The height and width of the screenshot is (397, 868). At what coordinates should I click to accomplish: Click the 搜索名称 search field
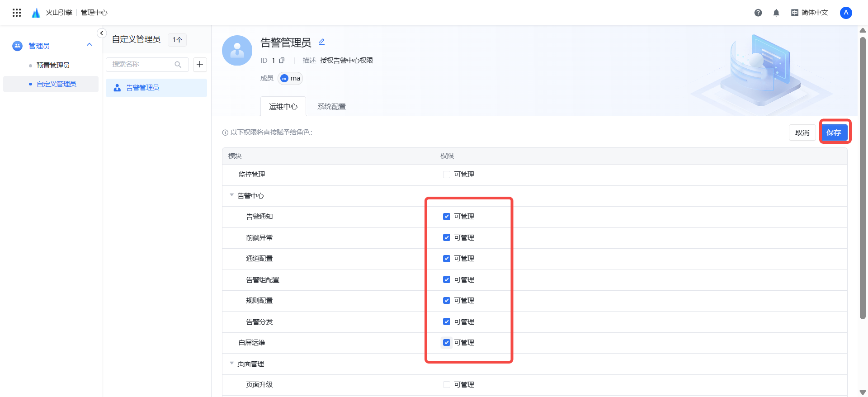coord(141,65)
